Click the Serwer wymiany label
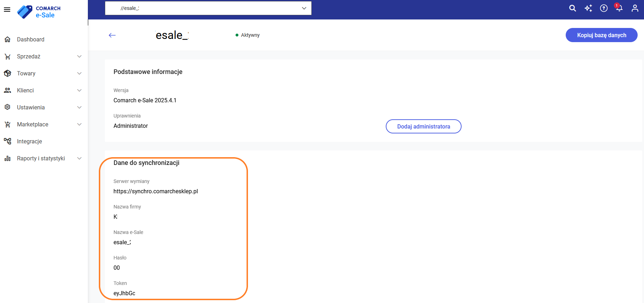This screenshot has width=644, height=303. [131, 181]
